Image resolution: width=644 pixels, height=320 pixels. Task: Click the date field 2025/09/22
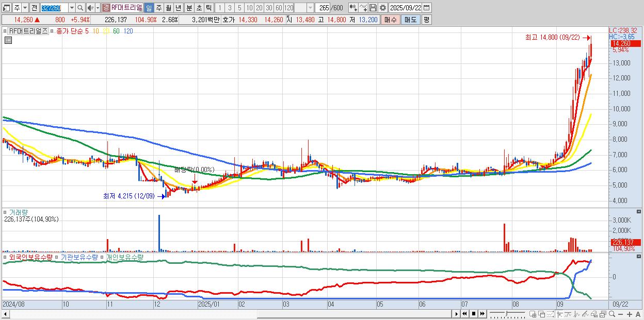[405, 8]
